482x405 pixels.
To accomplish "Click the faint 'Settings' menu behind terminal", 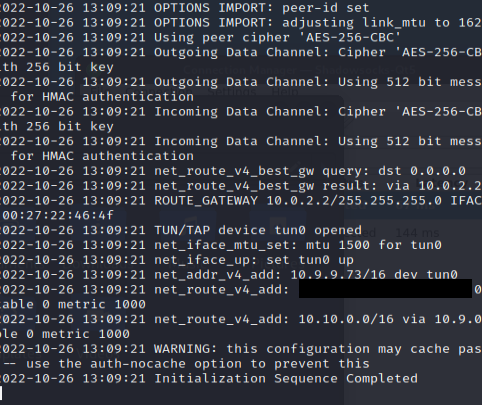I will pyautogui.click(x=232, y=91).
